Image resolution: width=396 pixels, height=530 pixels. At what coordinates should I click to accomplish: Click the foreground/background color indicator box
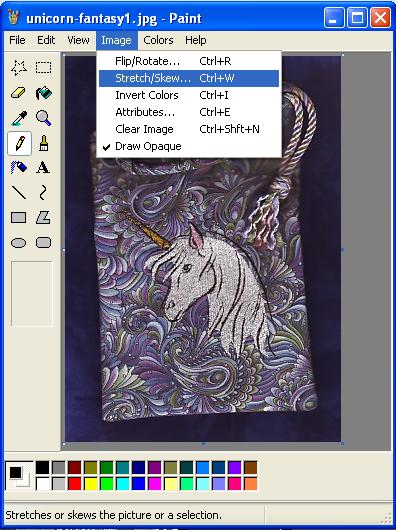tap(19, 476)
